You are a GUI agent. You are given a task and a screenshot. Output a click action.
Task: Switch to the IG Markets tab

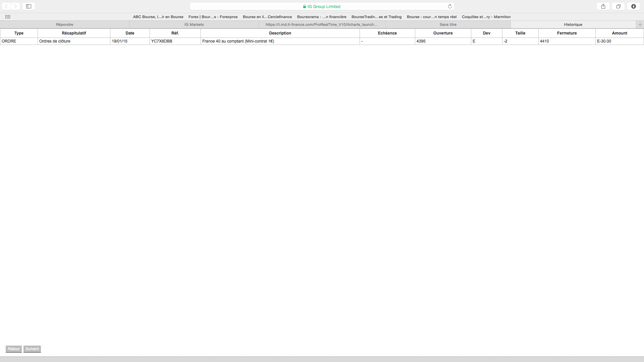pos(194,24)
